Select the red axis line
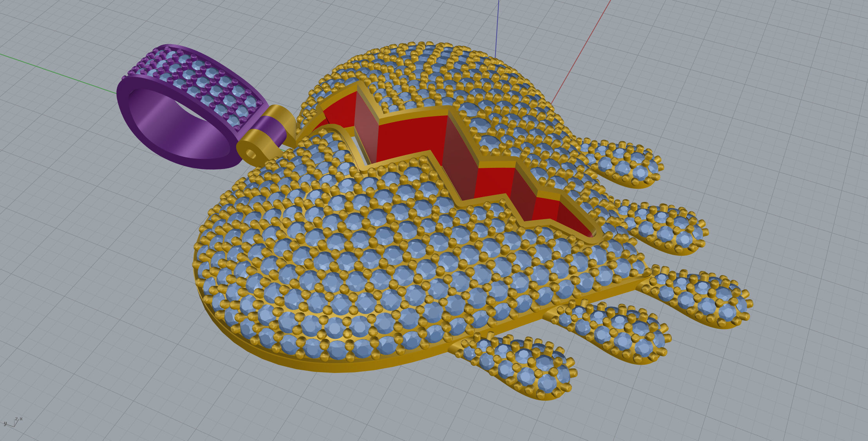This screenshot has height=441, width=868. (581, 52)
